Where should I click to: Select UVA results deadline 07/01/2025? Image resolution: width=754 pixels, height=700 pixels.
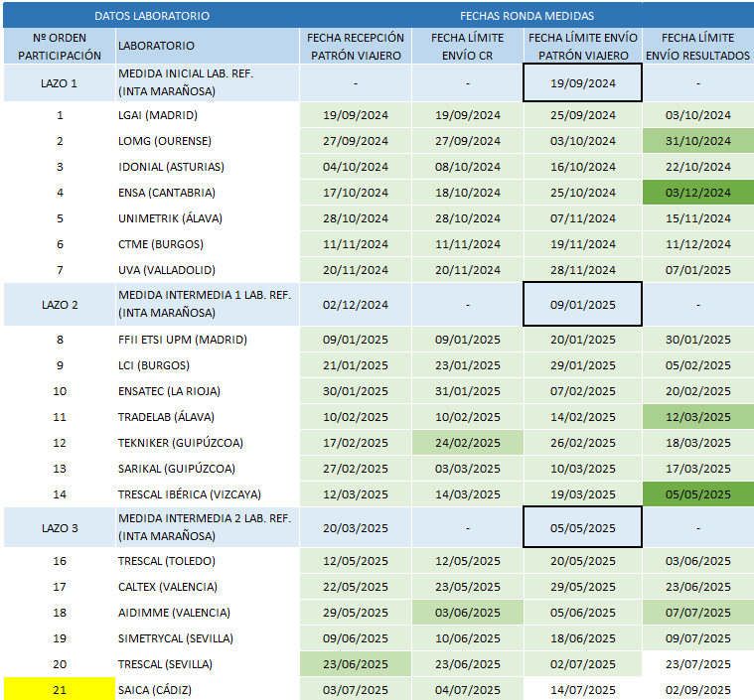pyautogui.click(x=698, y=270)
